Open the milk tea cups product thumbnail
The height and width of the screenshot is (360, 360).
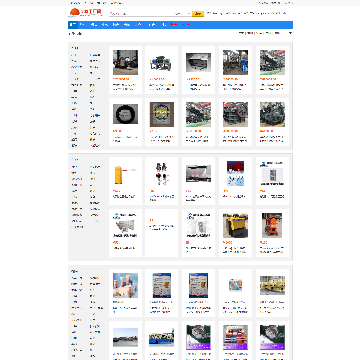125,285
